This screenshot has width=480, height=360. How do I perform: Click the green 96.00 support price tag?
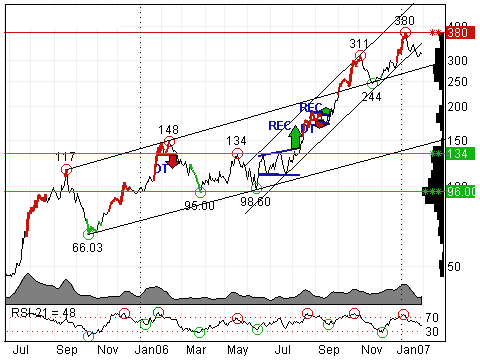coord(460,192)
